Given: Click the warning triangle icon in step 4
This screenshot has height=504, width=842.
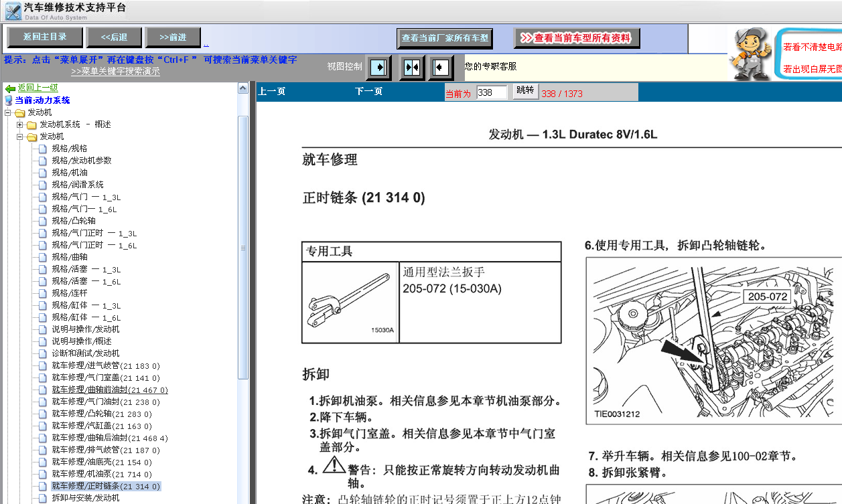Looking at the screenshot, I should point(334,465).
